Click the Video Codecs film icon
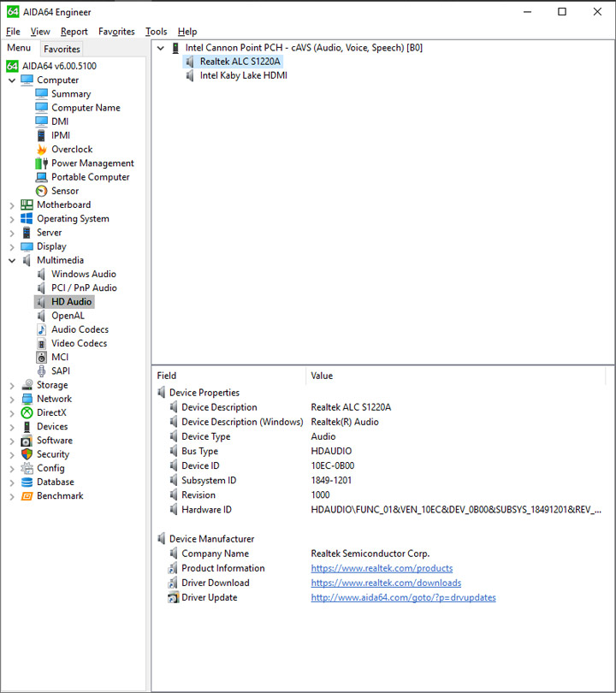 click(42, 343)
